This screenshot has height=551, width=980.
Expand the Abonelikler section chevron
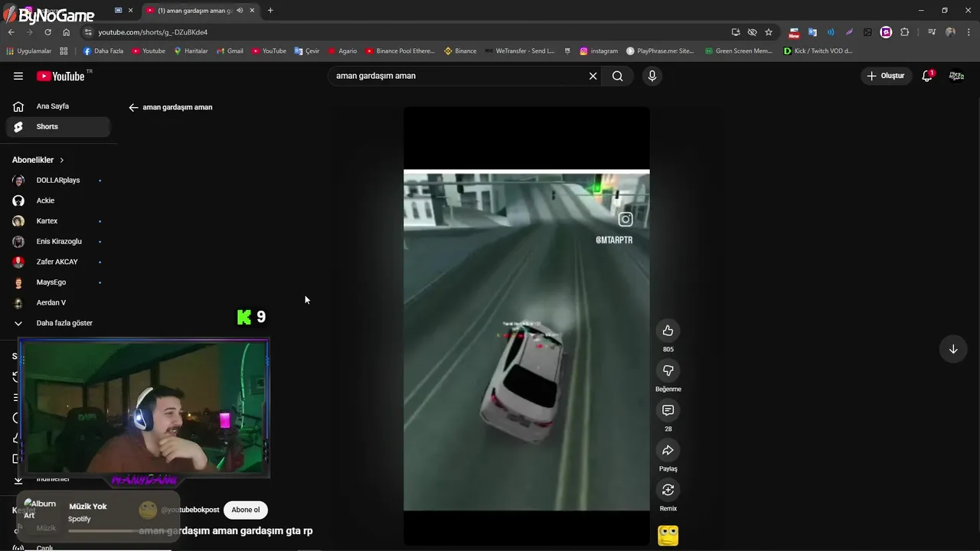62,160
